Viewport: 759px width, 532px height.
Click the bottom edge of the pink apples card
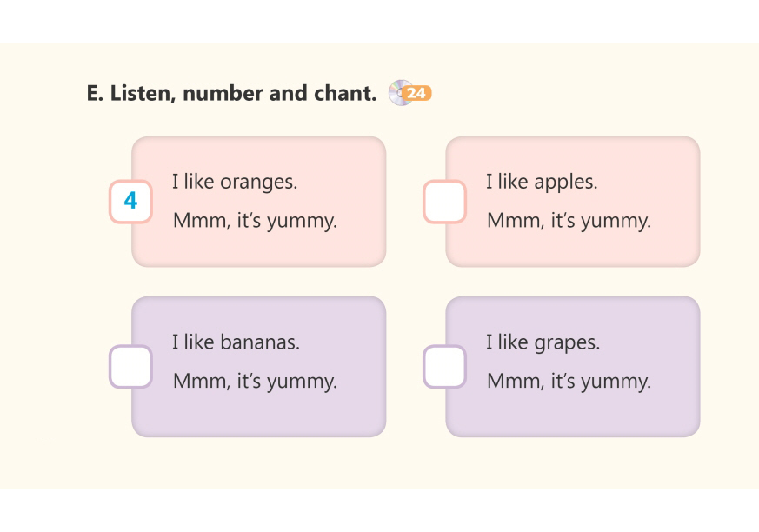(x=572, y=263)
